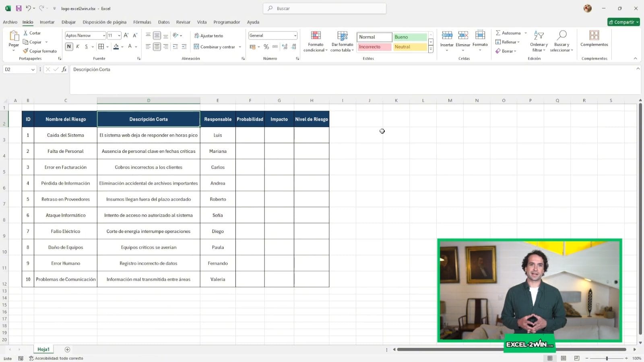The height and width of the screenshot is (362, 644).
Task: Click the Compartir button
Action: coord(623,22)
